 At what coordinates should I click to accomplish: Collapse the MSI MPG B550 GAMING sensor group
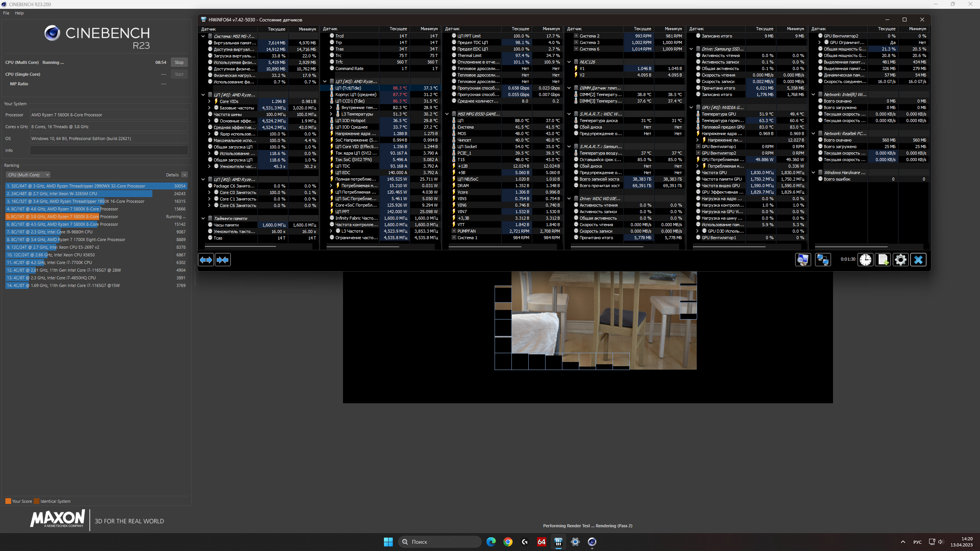[x=447, y=114]
